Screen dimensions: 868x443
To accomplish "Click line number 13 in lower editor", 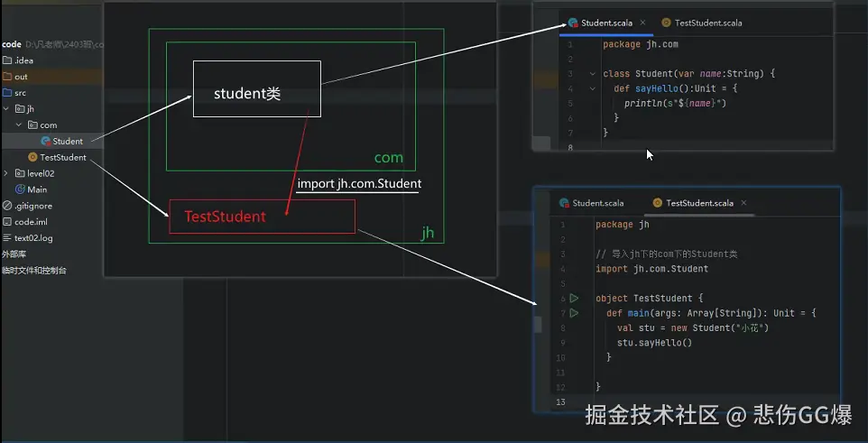I will click(x=560, y=402).
